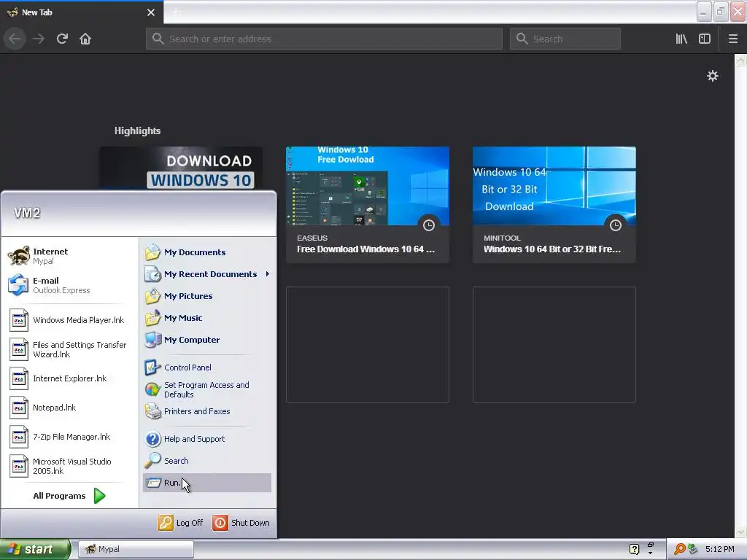
Task: Click the tray magnifier search icon
Action: coord(679,549)
